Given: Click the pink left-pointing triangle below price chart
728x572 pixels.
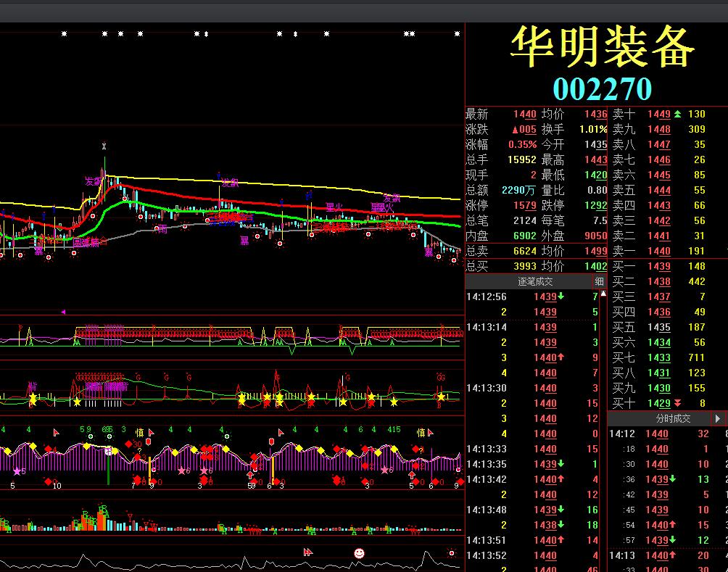Looking at the screenshot, I should (x=63, y=312).
